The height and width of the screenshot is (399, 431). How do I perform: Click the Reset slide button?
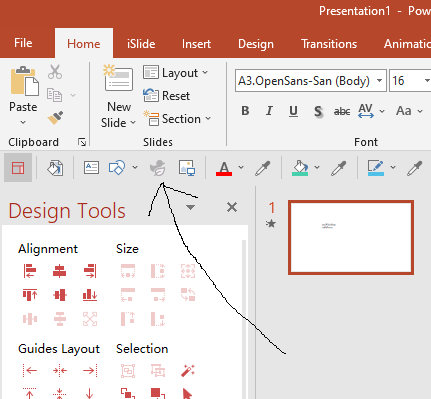pyautogui.click(x=166, y=96)
